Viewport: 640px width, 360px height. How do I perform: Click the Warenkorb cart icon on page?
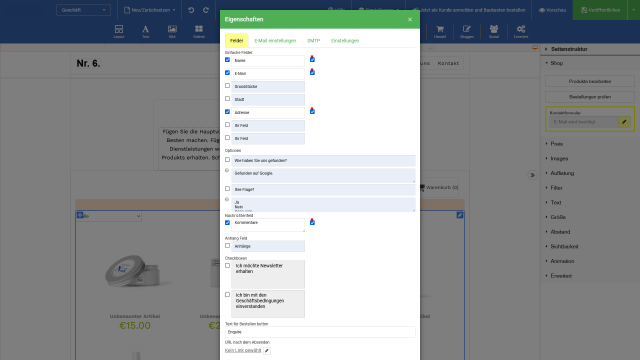point(422,187)
